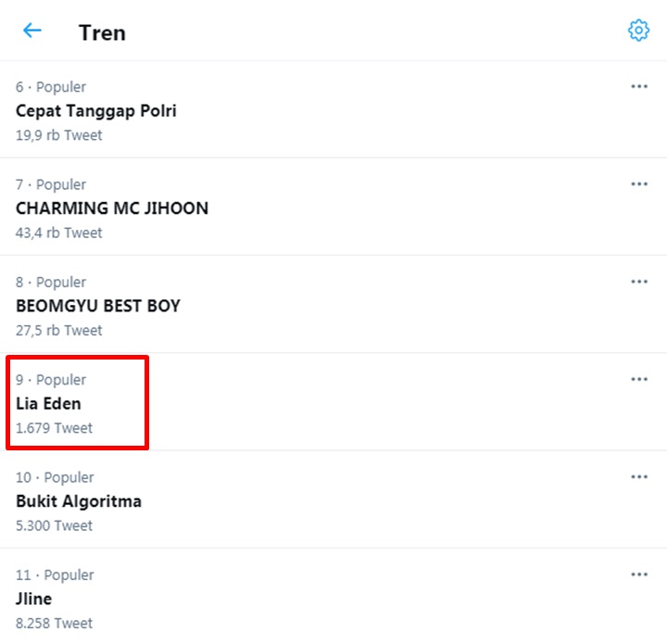Open more options for Bukit Algoritma
The width and height of the screenshot is (667, 644).
(x=638, y=476)
